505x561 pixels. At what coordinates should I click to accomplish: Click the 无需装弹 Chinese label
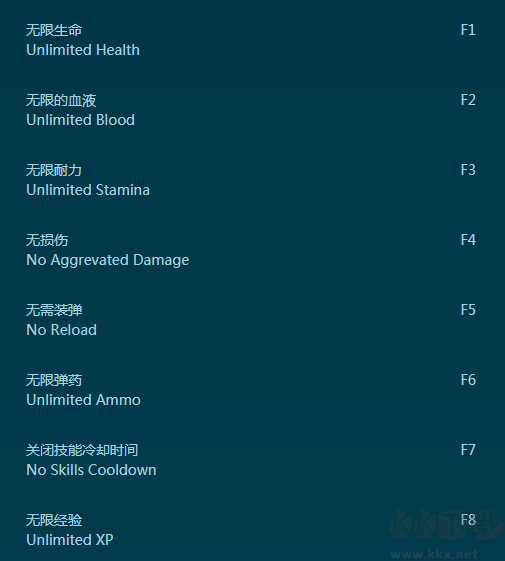(54, 310)
